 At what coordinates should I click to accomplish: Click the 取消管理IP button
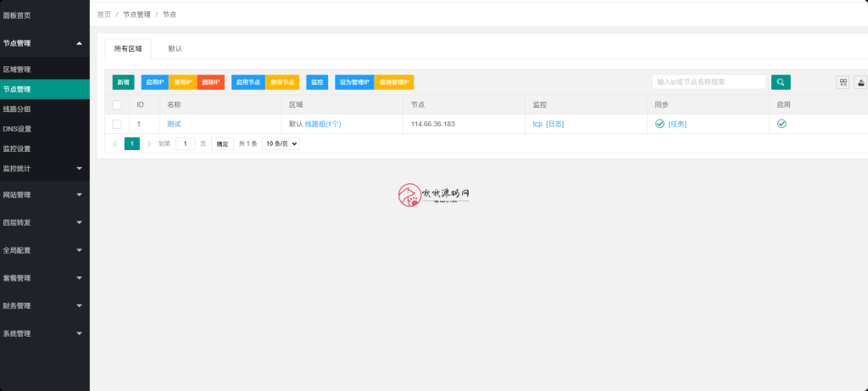[394, 82]
